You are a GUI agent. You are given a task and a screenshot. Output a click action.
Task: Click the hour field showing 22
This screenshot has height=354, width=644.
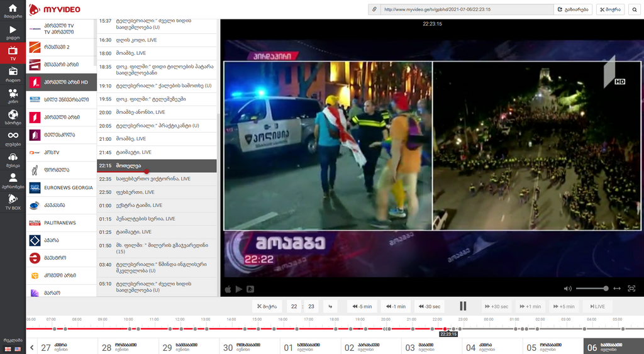(x=293, y=306)
